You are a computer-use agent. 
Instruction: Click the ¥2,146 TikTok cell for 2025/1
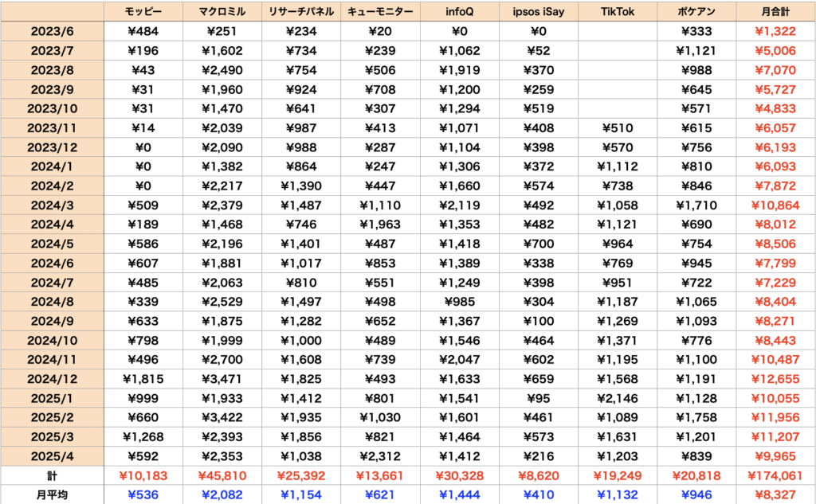(x=618, y=398)
